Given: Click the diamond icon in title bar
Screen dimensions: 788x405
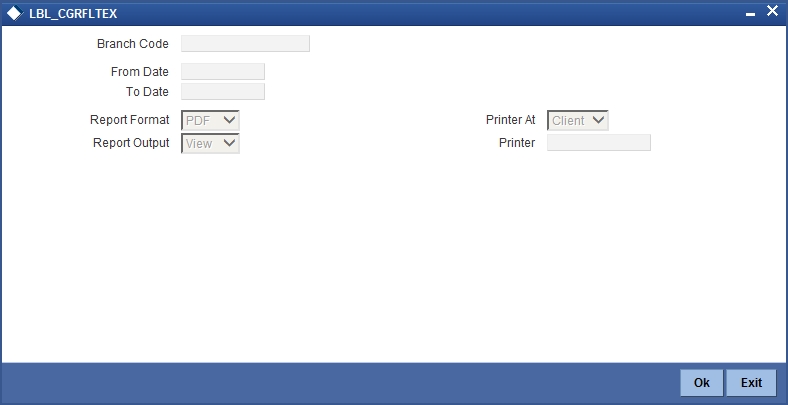Looking at the screenshot, I should pyautogui.click(x=15, y=14).
